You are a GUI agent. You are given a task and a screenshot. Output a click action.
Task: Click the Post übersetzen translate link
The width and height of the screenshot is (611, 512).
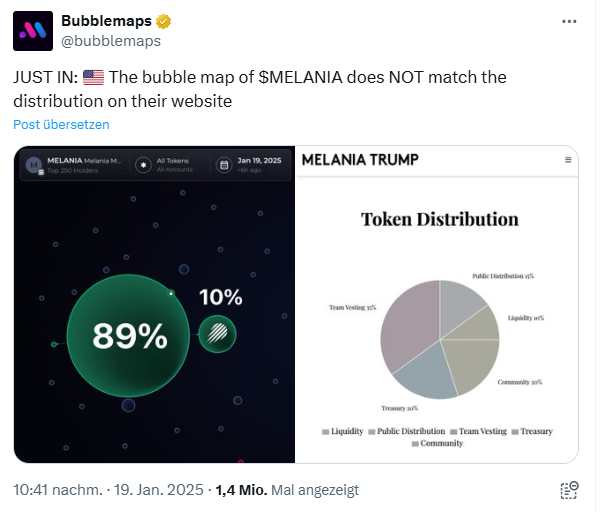pyautogui.click(x=61, y=125)
